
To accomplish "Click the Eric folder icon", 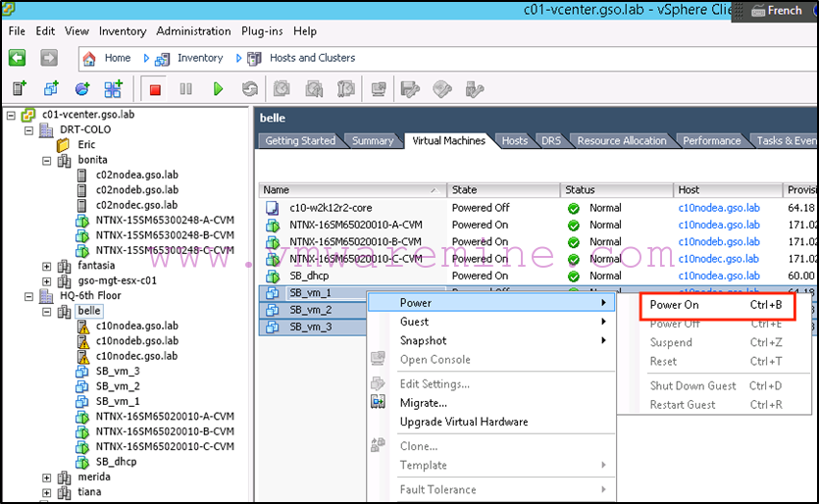I will tap(63, 145).
